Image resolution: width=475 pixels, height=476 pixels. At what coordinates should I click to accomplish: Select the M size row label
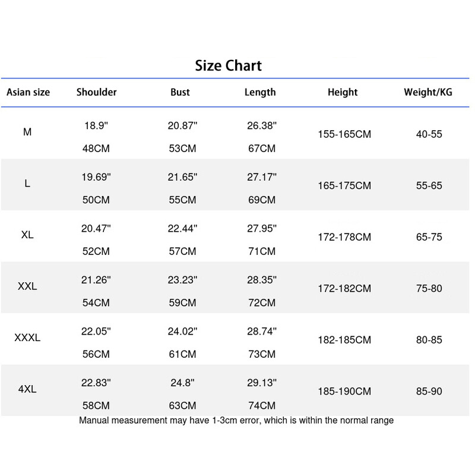pos(27,133)
